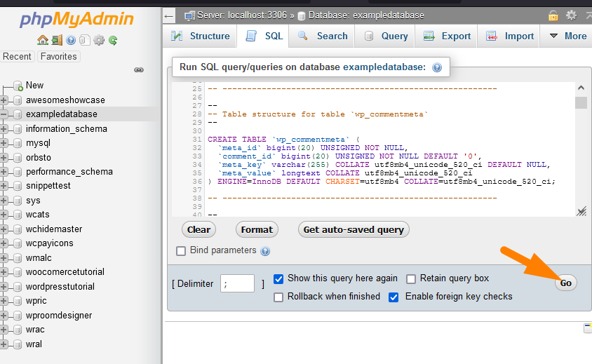Click Get auto-saved query button
This screenshot has height=364, width=592.
tap(354, 229)
